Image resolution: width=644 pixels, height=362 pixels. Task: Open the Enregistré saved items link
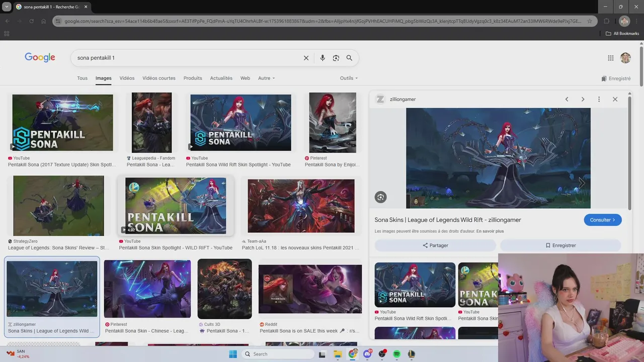616,78
